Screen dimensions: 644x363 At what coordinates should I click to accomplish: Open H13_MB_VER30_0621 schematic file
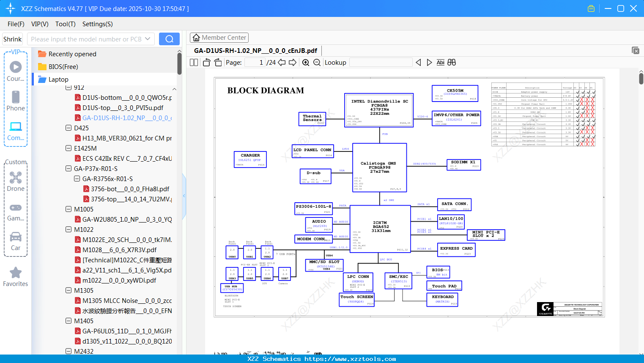point(123,138)
